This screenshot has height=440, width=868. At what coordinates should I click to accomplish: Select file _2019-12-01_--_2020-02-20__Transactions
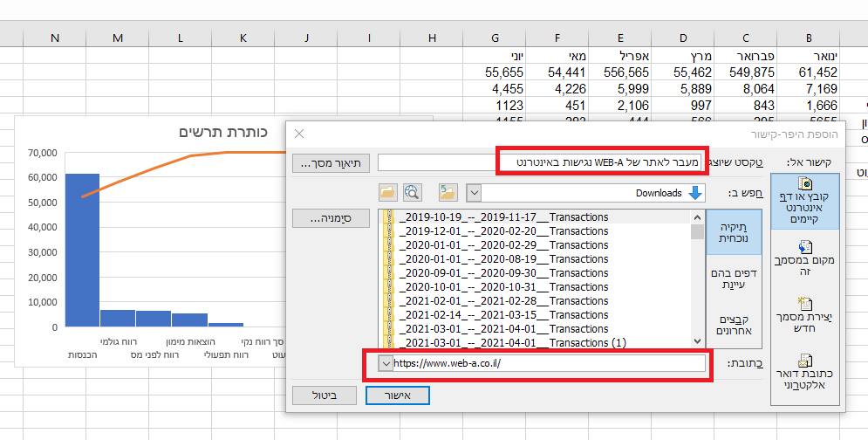(x=503, y=231)
